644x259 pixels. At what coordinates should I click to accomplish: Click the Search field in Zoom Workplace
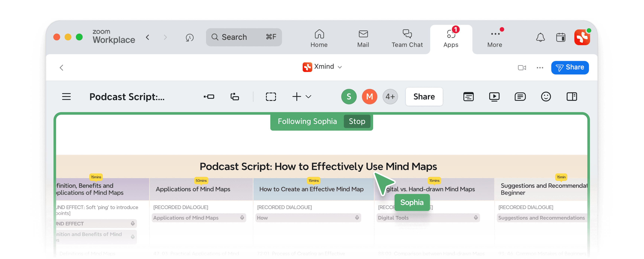pyautogui.click(x=244, y=37)
